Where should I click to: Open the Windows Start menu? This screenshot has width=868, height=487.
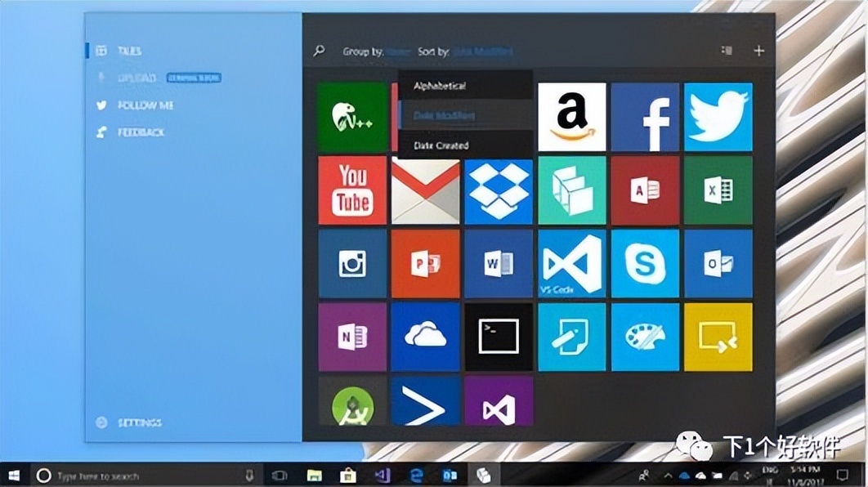click(14, 476)
